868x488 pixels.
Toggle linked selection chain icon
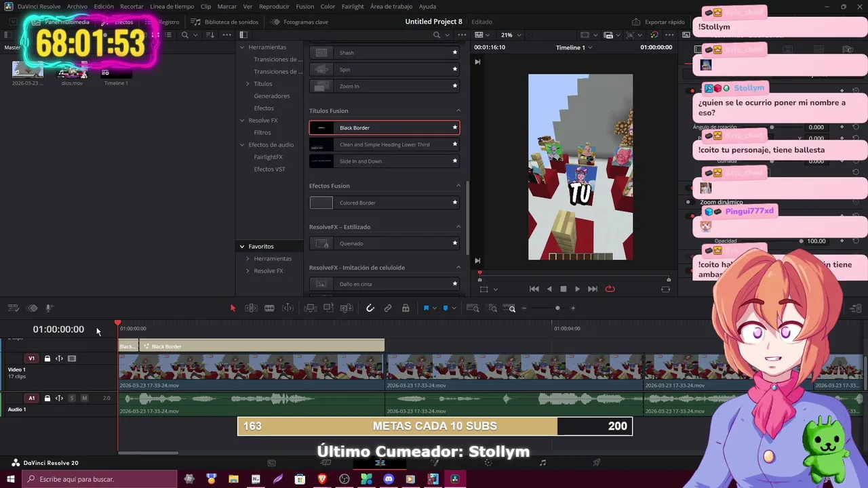pyautogui.click(x=388, y=308)
